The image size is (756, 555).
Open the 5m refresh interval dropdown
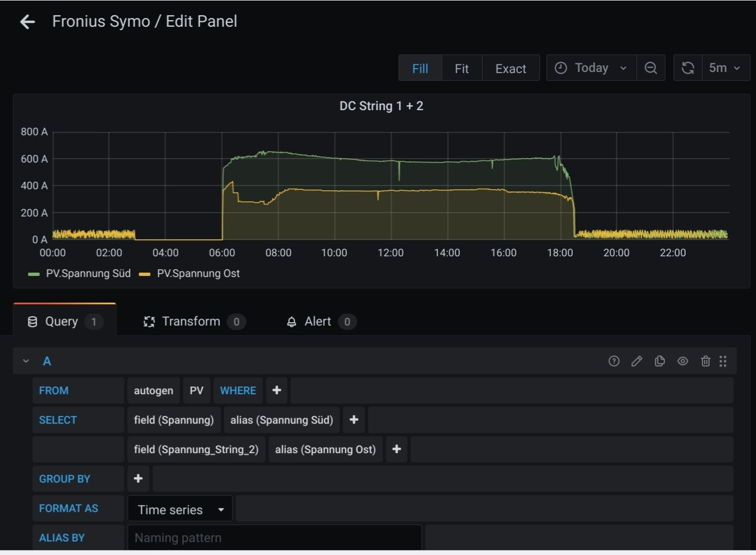point(725,68)
